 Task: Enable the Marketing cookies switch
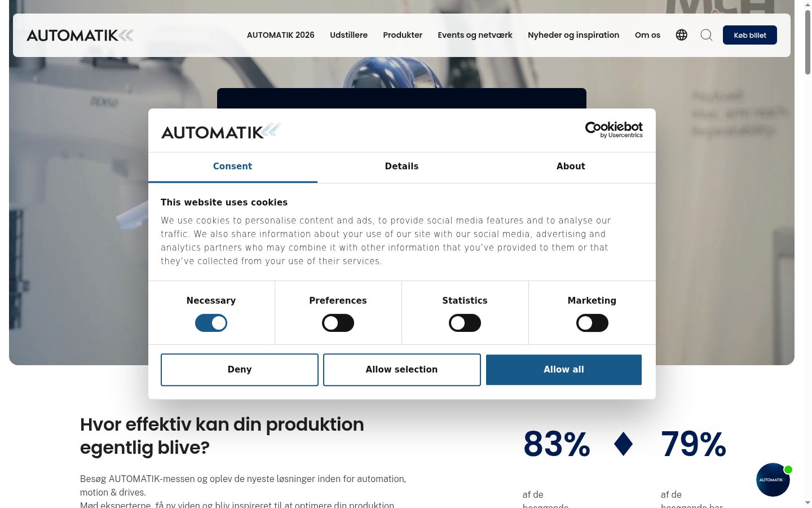click(x=592, y=323)
